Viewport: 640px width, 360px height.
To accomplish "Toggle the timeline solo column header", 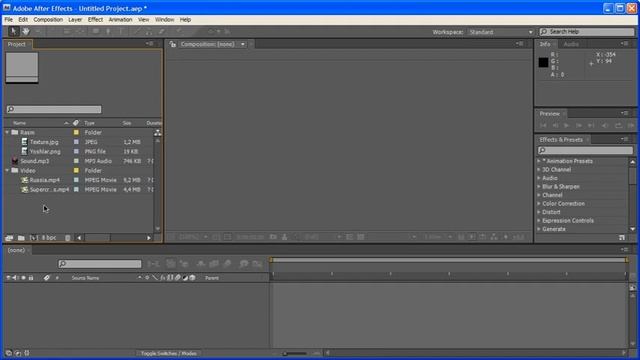I will click(x=23, y=278).
